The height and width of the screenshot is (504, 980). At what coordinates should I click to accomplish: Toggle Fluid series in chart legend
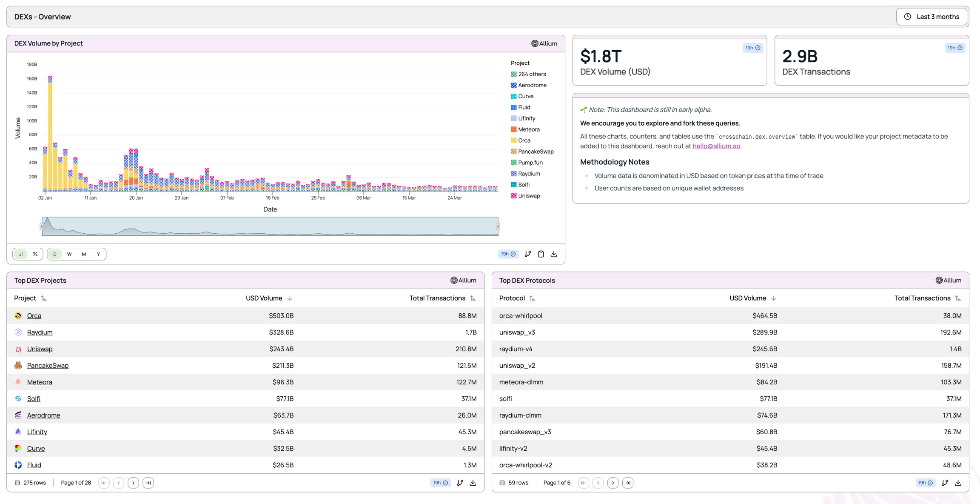(521, 107)
